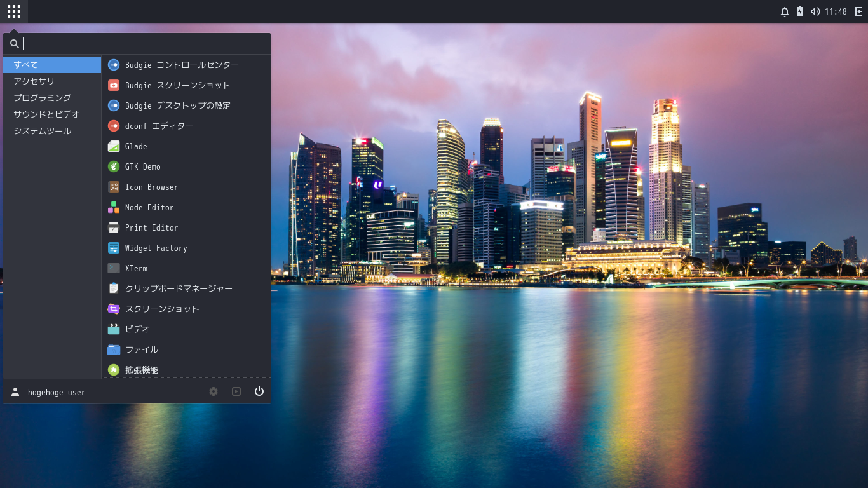This screenshot has height=488, width=868.
Task: Open ファイル file manager icon
Action: 114,349
